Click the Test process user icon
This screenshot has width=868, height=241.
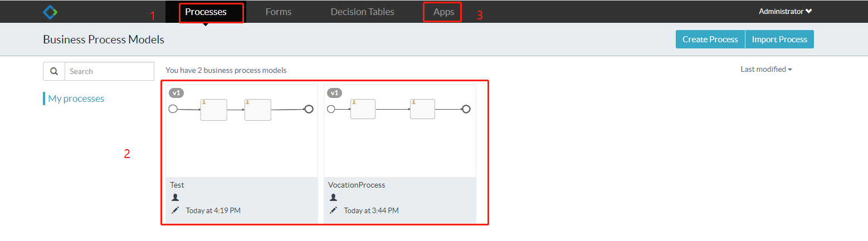click(x=175, y=197)
